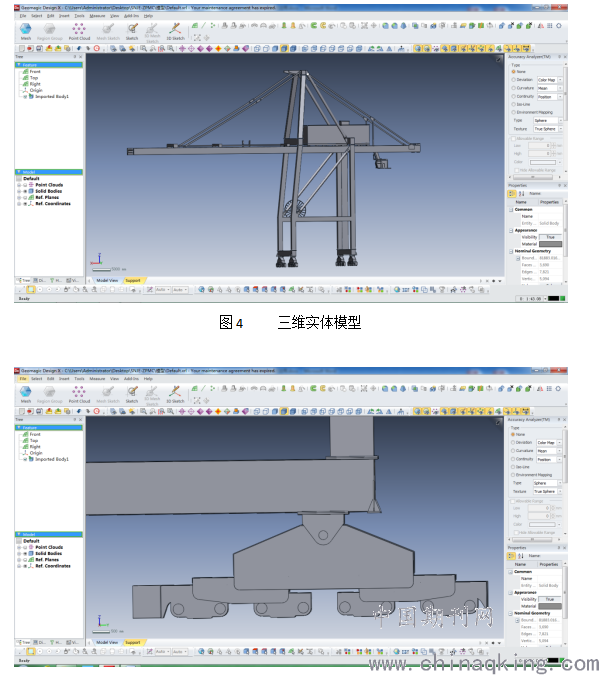Image resolution: width=599 pixels, height=675 pixels.
Task: Open the Model View tab in the crane overview window
Action: point(107,280)
